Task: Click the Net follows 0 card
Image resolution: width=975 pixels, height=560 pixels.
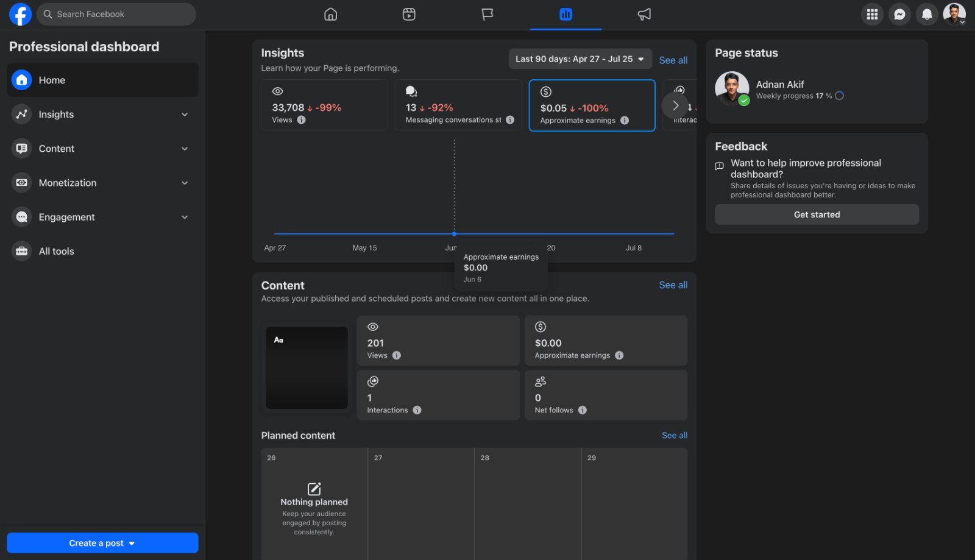Action: 606,395
